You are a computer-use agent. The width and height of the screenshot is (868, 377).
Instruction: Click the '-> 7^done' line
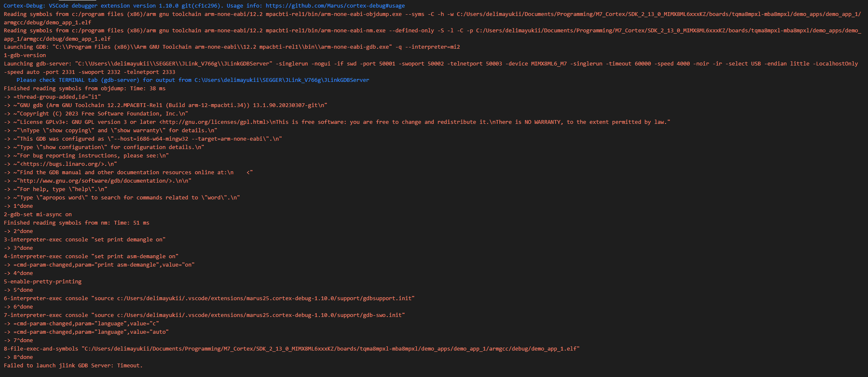[18, 340]
